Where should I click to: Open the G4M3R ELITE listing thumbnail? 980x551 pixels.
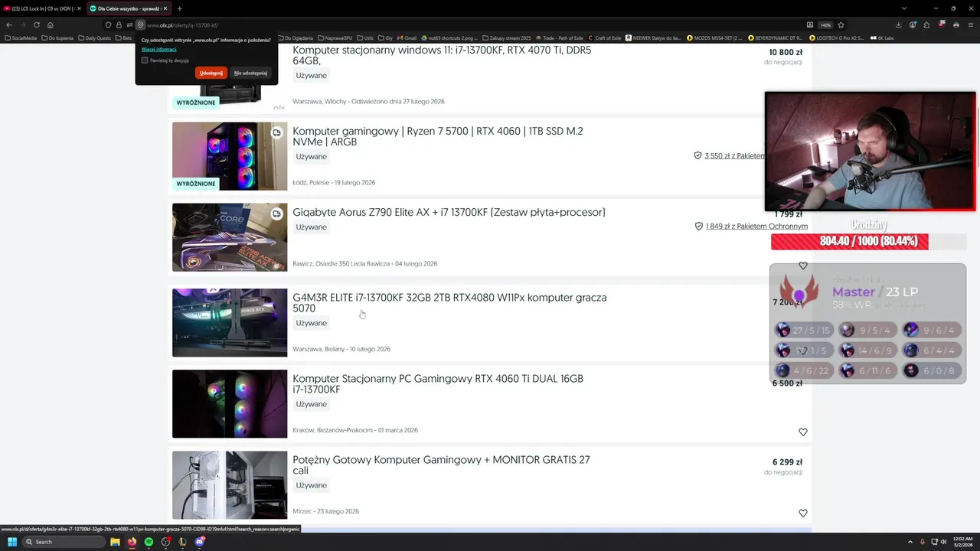(x=230, y=323)
